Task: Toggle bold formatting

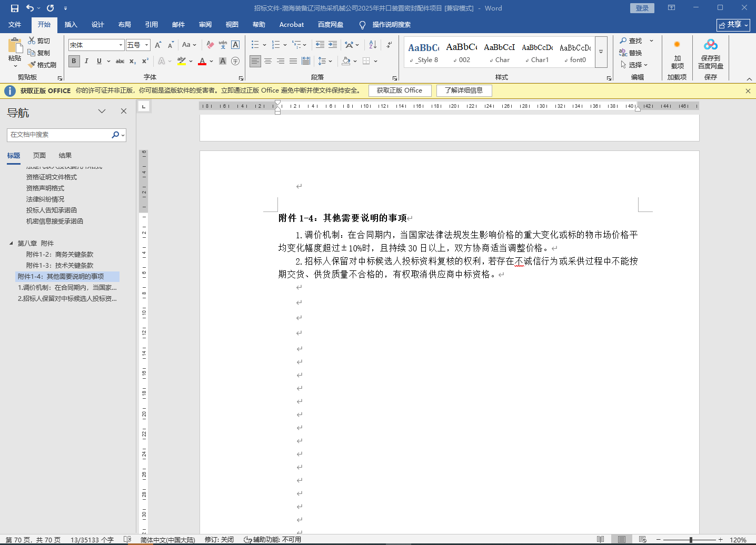Action: click(x=74, y=61)
